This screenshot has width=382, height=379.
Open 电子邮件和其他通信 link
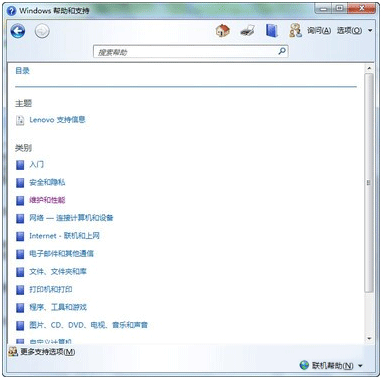[61, 254]
